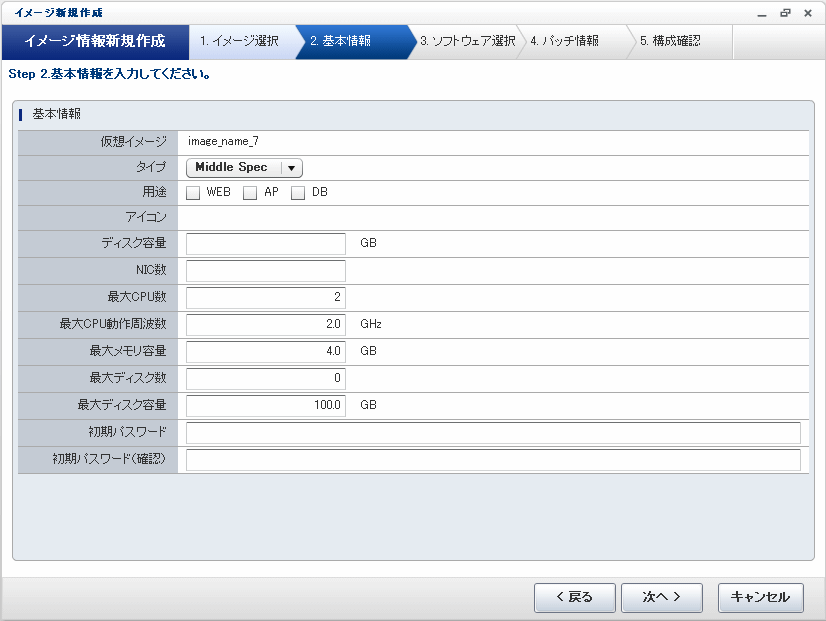Screen dimensions: 826x621
Task: Jump to 3. ソフトウェア選択 step
Action: [467, 42]
